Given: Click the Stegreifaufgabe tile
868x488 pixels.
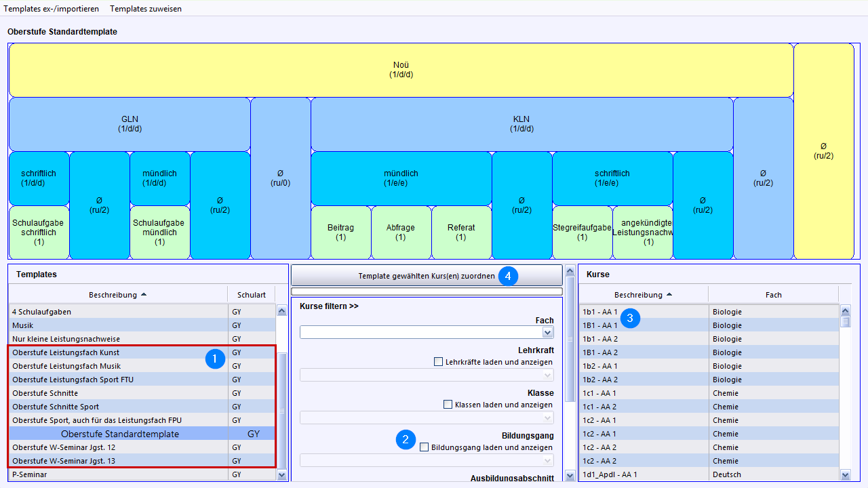Looking at the screenshot, I should [582, 232].
